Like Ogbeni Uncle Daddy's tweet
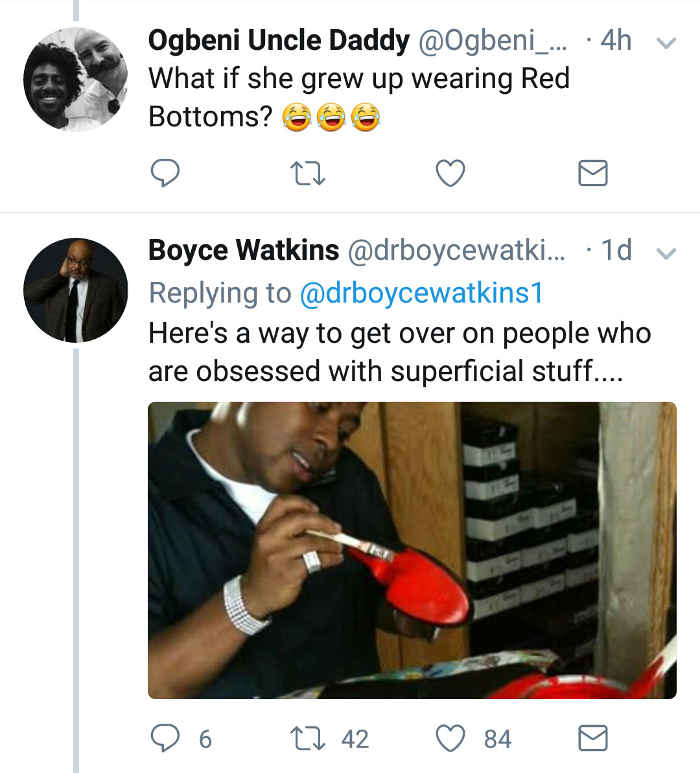700x773 pixels. click(450, 173)
